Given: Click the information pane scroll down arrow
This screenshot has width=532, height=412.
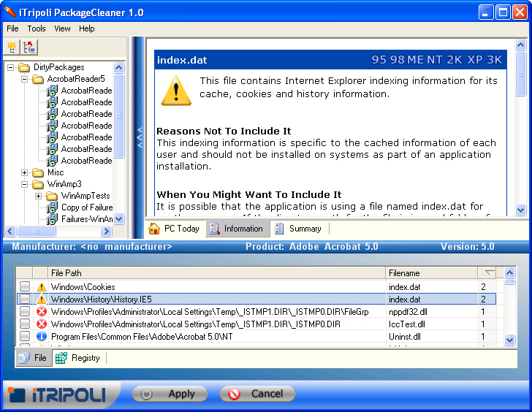Looking at the screenshot, I should click(x=520, y=210).
